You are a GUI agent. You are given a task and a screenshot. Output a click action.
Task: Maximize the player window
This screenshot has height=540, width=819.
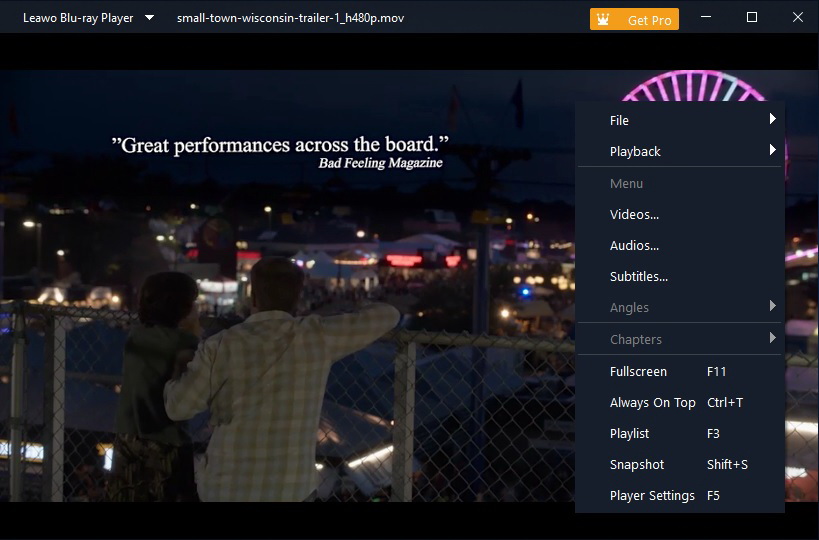(752, 18)
